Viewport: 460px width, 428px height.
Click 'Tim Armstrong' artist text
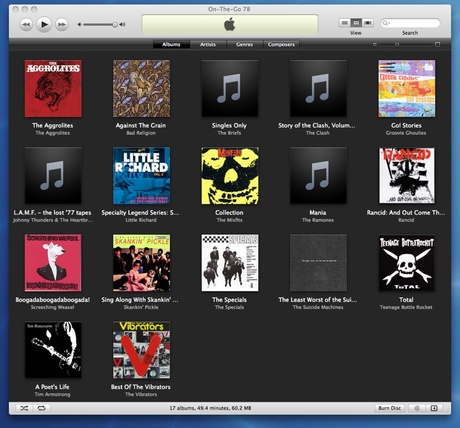pos(53,394)
